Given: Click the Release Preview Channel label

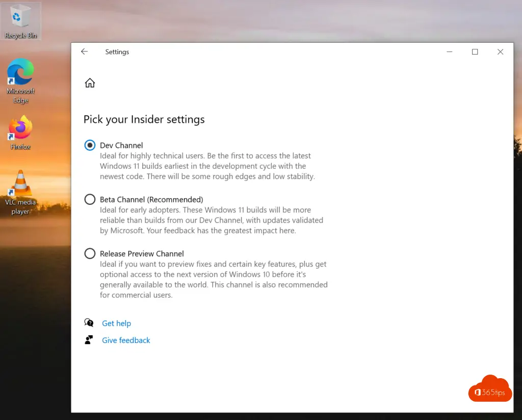Looking at the screenshot, I should click(x=142, y=253).
